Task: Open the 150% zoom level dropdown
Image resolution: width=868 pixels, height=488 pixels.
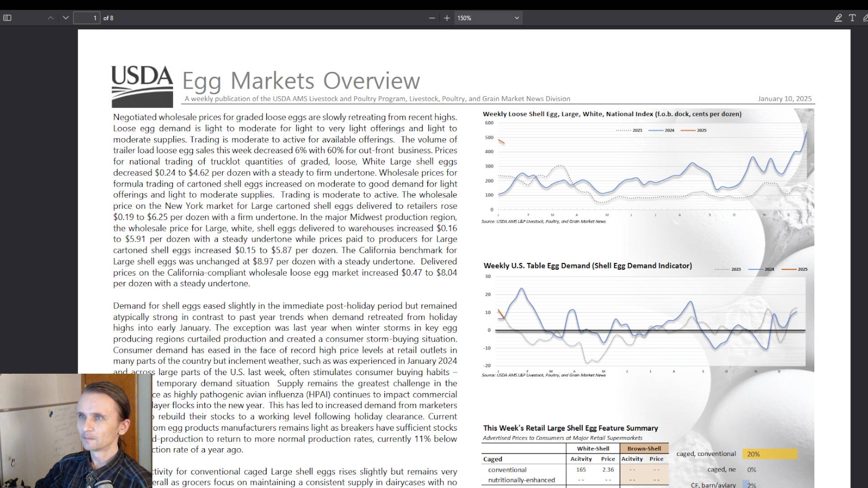Action: (x=488, y=18)
